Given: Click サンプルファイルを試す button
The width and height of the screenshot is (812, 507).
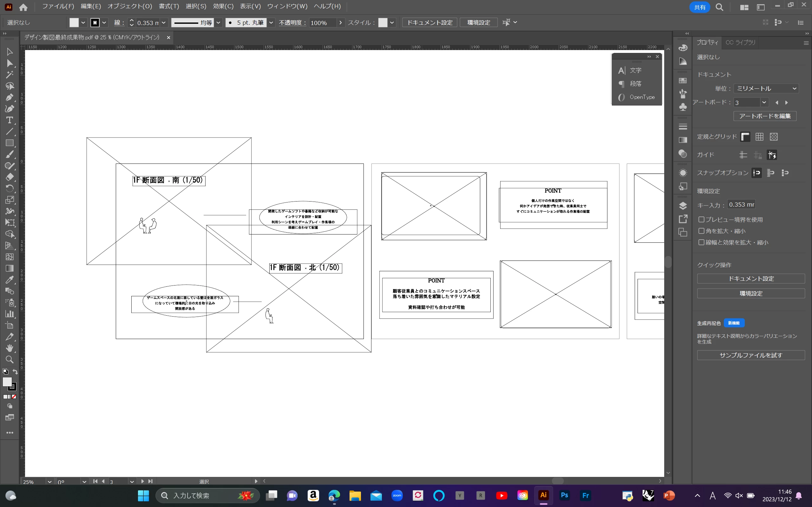Looking at the screenshot, I should [750, 355].
